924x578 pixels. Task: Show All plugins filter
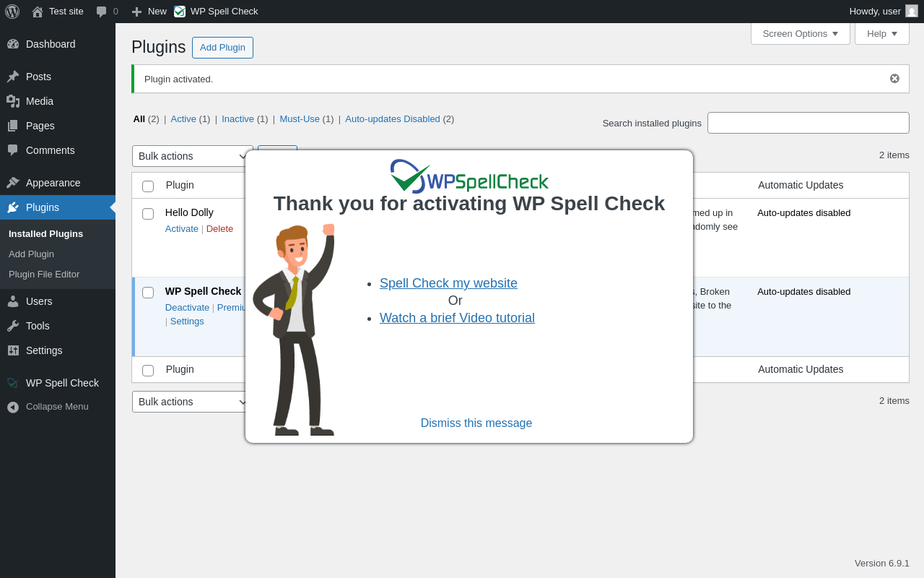pos(139,118)
